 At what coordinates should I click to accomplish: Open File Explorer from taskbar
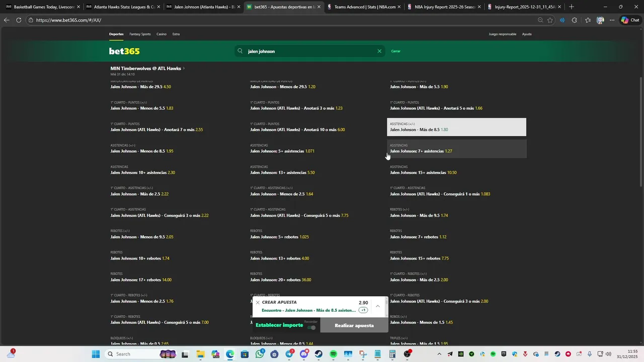click(200, 354)
